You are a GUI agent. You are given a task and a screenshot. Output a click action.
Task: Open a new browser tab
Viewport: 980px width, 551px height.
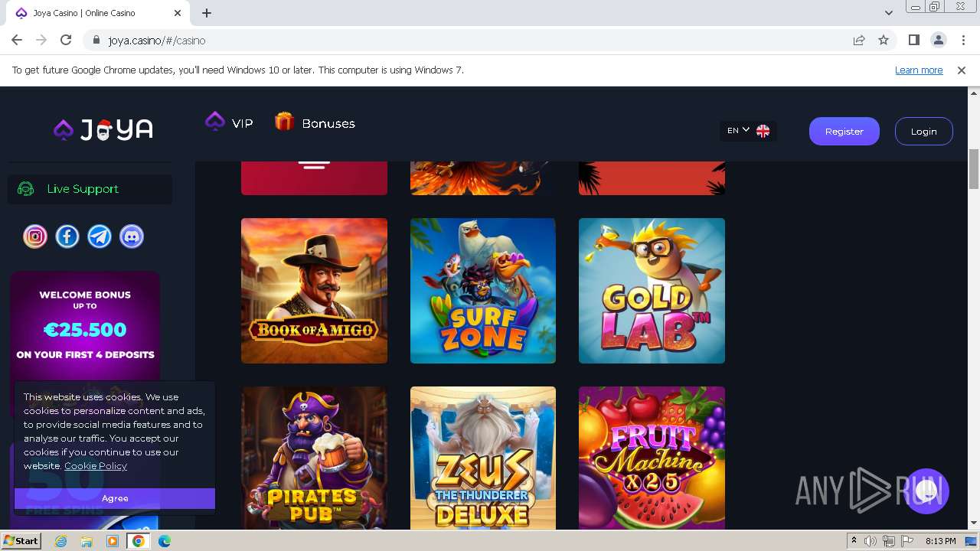pos(207,13)
